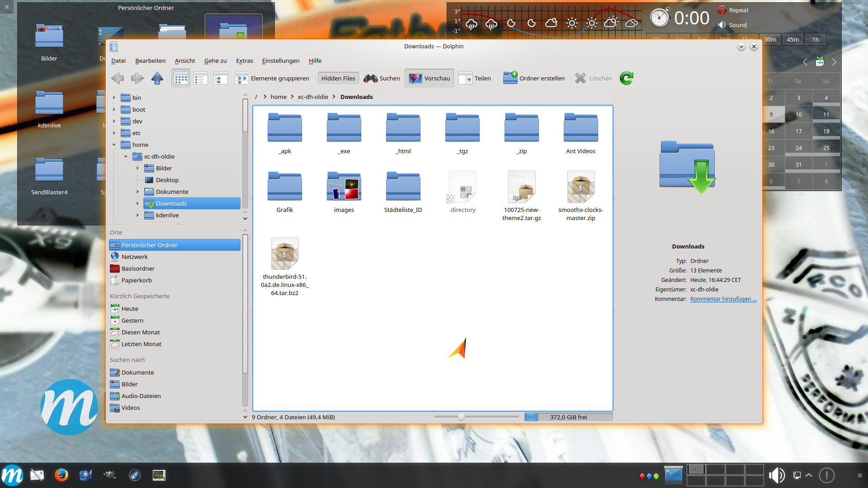The height and width of the screenshot is (488, 868).
Task: Open the Ansicht menu
Action: [185, 61]
